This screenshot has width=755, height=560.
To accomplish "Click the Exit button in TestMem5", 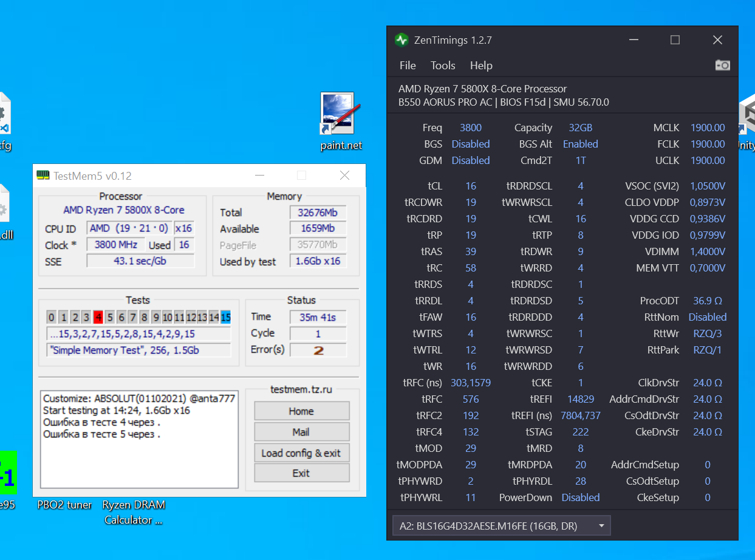I will tap(301, 473).
